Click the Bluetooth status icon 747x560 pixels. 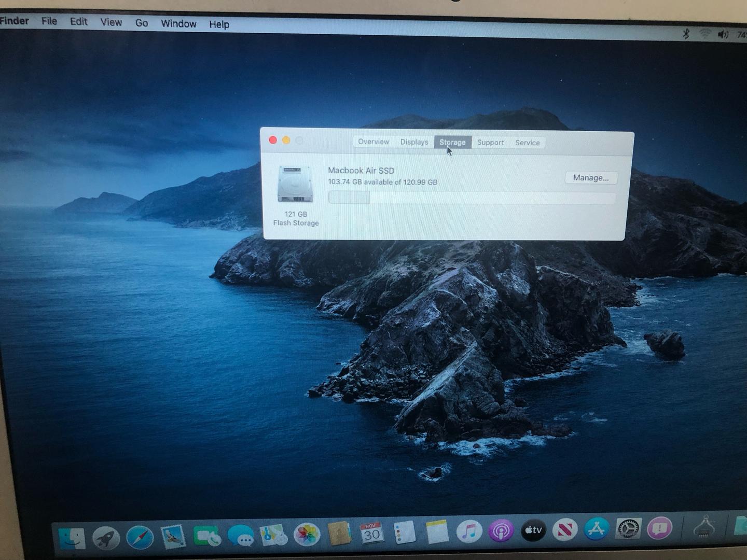(x=686, y=34)
